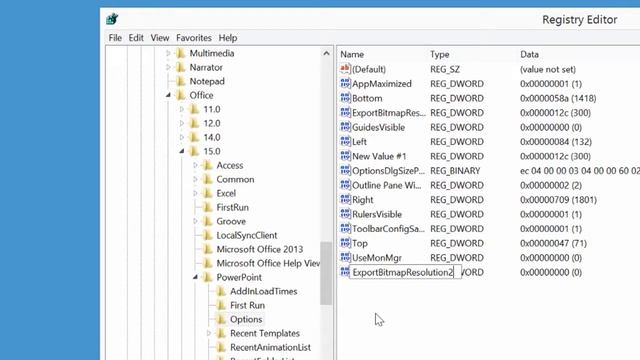
Task: Open the Help menu
Action: (x=228, y=38)
